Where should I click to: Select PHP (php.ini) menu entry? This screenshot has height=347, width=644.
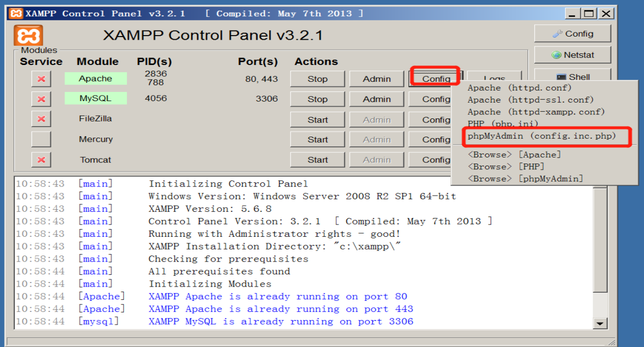[x=503, y=123]
